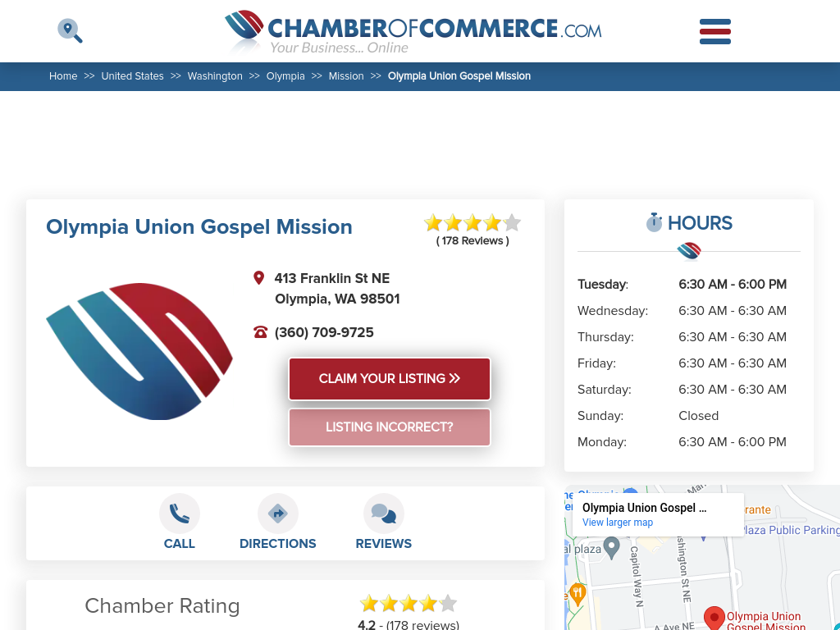Click the Capitol Way N street label
The image size is (840, 630).
click(636, 577)
